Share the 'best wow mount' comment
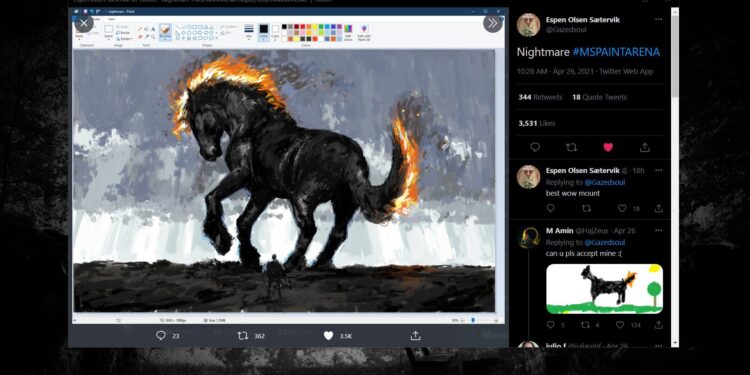 pyautogui.click(x=659, y=208)
